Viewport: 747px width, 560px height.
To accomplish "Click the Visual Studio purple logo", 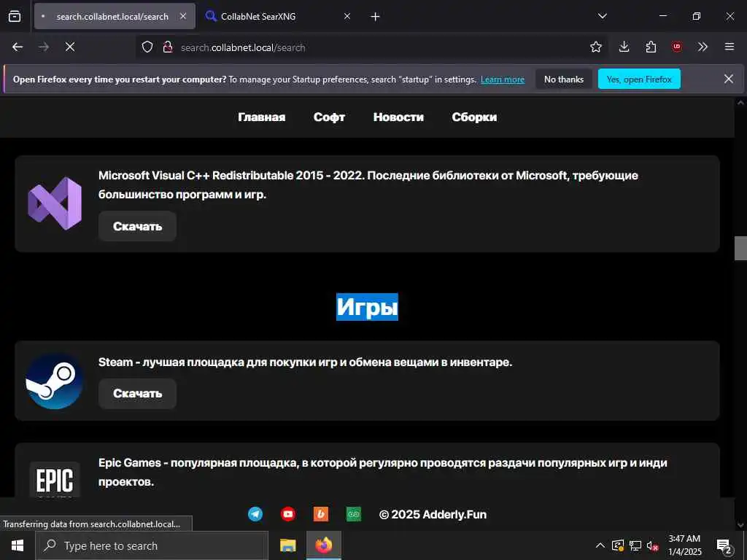I will coord(55,203).
